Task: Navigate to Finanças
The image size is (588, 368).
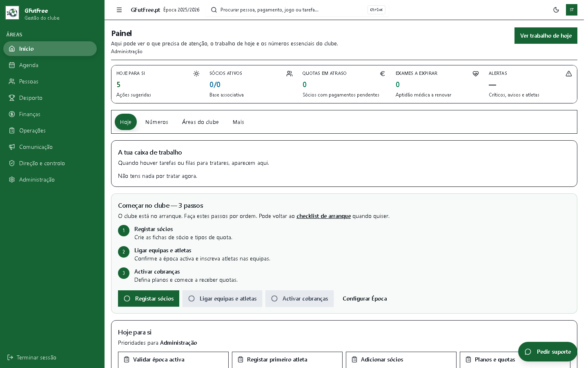Action: click(x=50, y=114)
